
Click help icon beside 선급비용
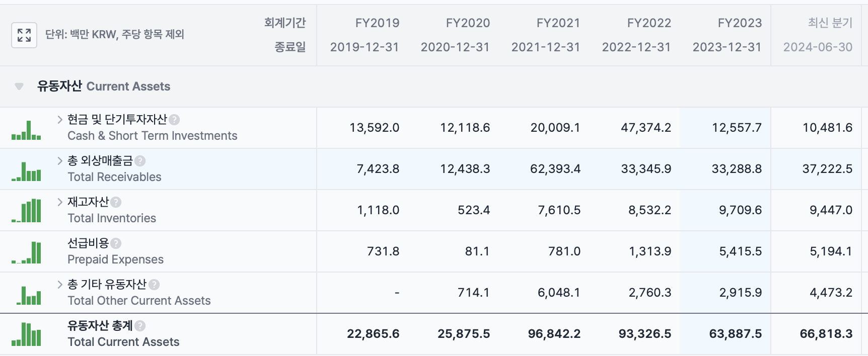coord(116,243)
